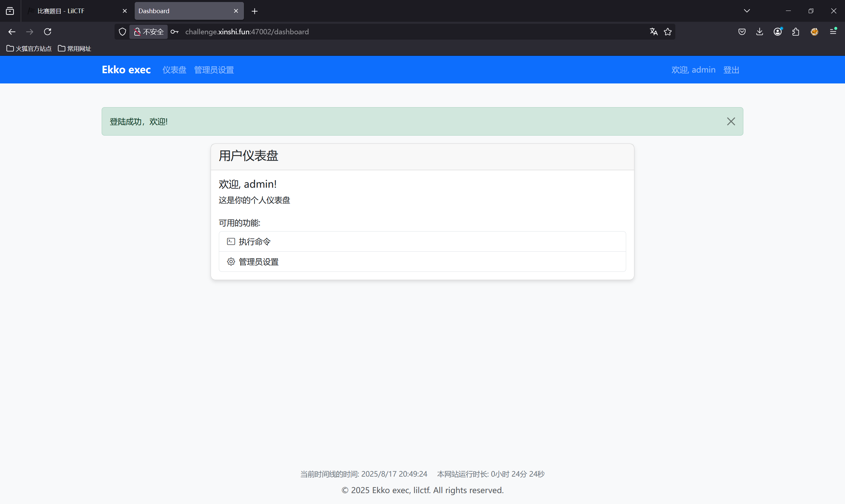Open the extensions puzzle icon
The image size is (845, 504).
[x=796, y=32]
